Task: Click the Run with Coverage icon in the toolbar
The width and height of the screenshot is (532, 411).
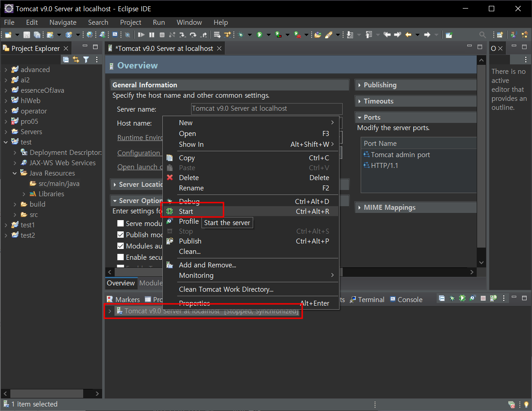Action: coord(278,35)
